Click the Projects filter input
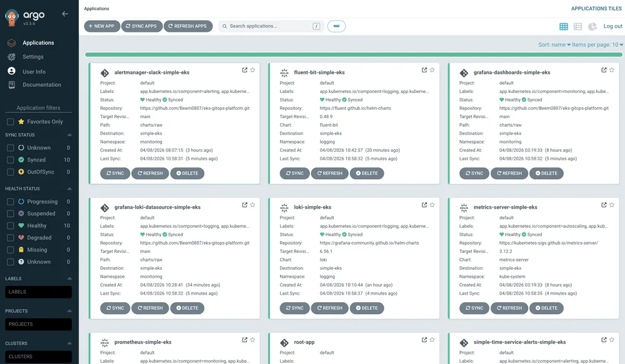 [38, 324]
